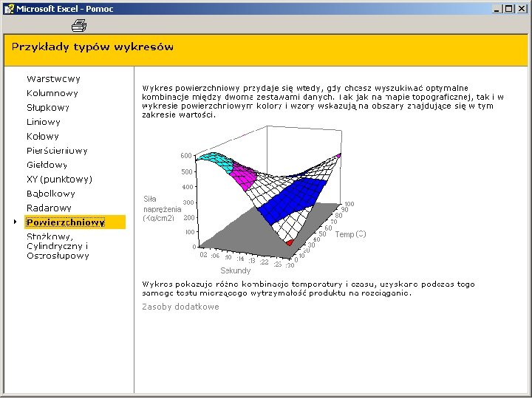The image size is (532, 399).
Task: Expand the Zasoby dodatkowe link
Action: (180, 307)
